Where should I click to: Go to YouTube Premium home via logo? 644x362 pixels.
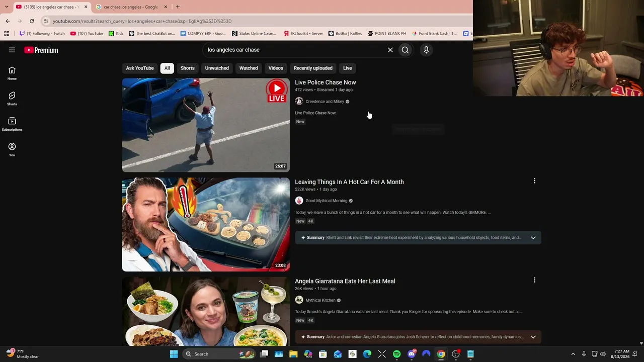click(x=41, y=50)
